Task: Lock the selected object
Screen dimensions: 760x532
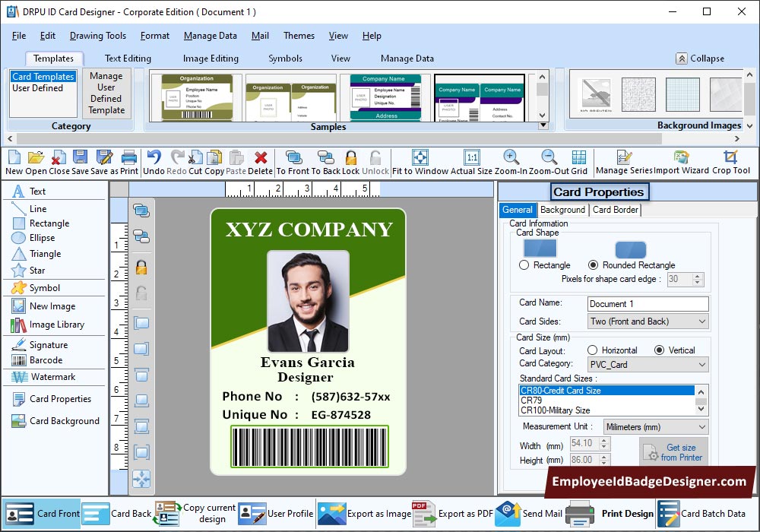Action: point(351,157)
